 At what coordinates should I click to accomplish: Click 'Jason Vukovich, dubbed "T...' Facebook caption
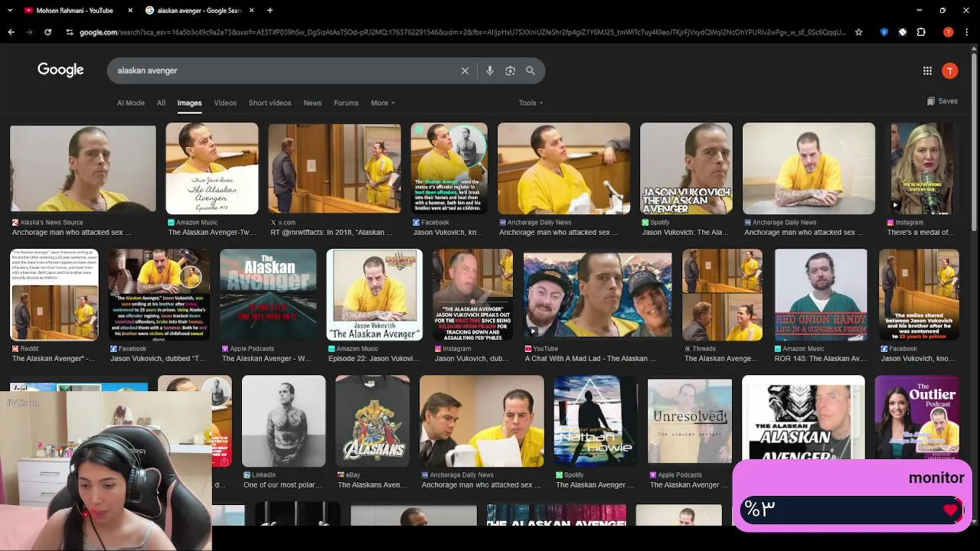[x=158, y=358]
